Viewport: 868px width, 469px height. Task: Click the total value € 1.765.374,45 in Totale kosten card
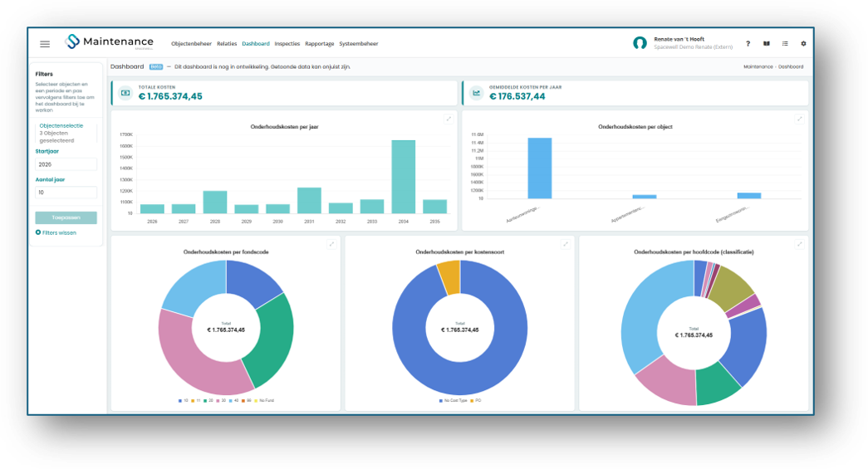click(x=170, y=97)
